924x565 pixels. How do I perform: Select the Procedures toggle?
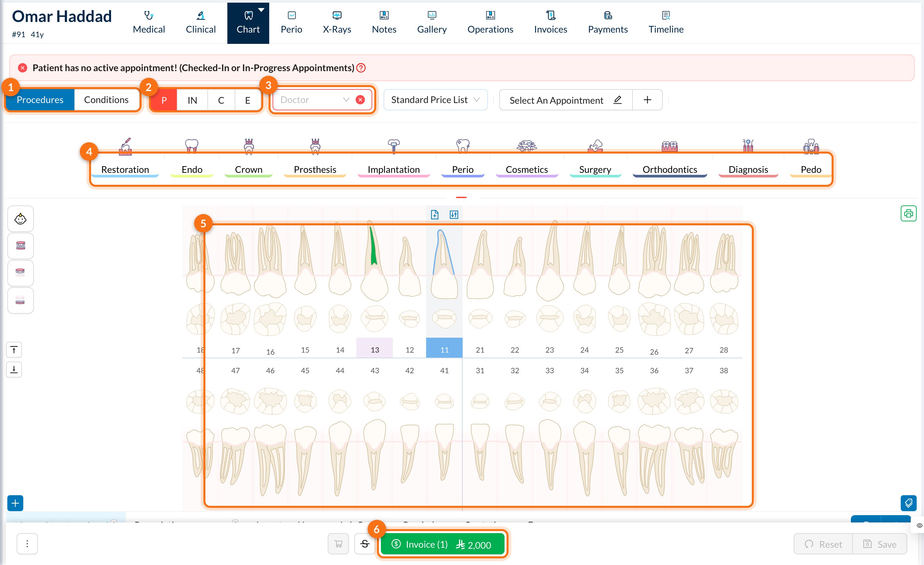coord(40,100)
